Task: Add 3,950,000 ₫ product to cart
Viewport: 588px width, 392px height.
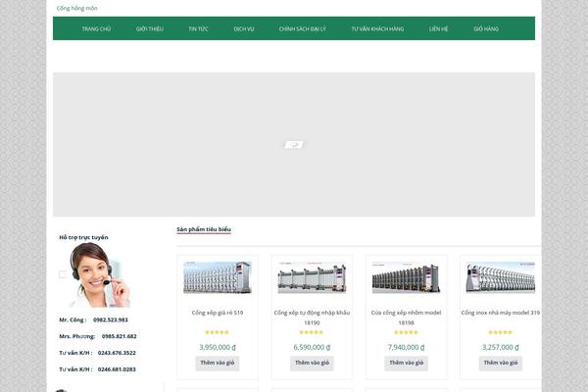Action: (x=218, y=363)
